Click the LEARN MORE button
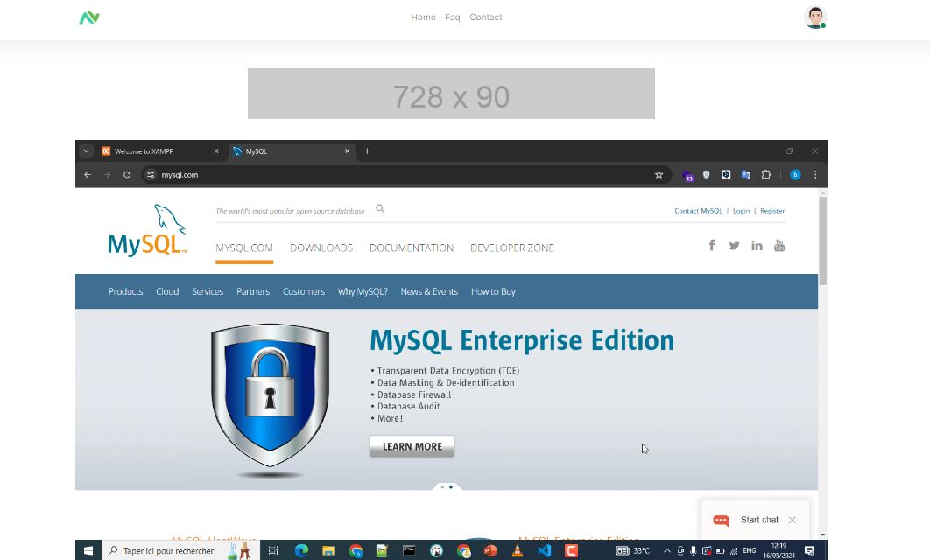The image size is (930, 560). tap(412, 447)
